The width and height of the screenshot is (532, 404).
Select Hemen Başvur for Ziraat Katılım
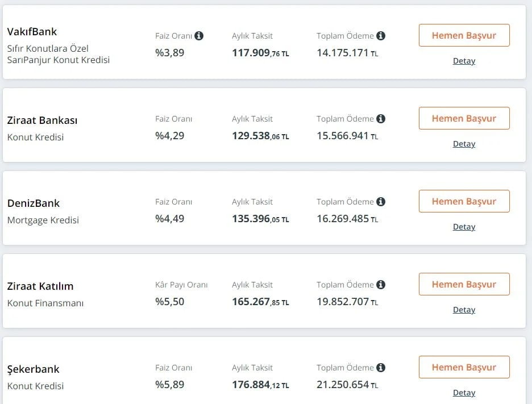(464, 284)
